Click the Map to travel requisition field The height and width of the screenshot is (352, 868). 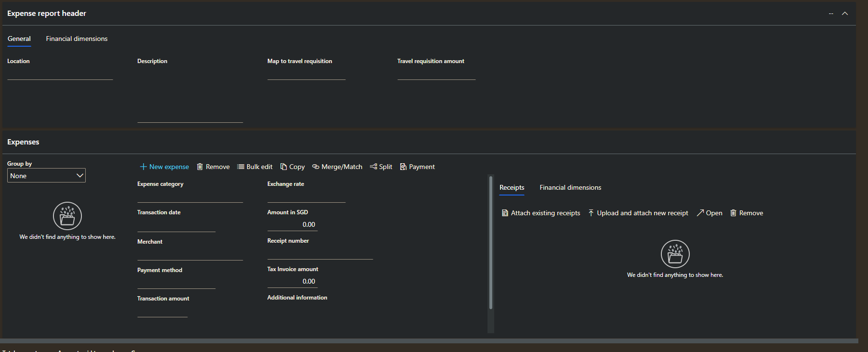306,73
